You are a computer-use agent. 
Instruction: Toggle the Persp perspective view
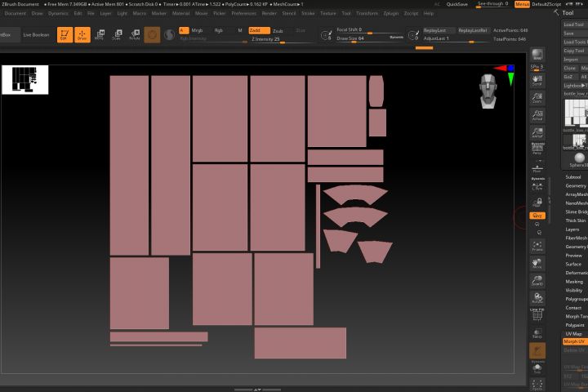(537, 149)
